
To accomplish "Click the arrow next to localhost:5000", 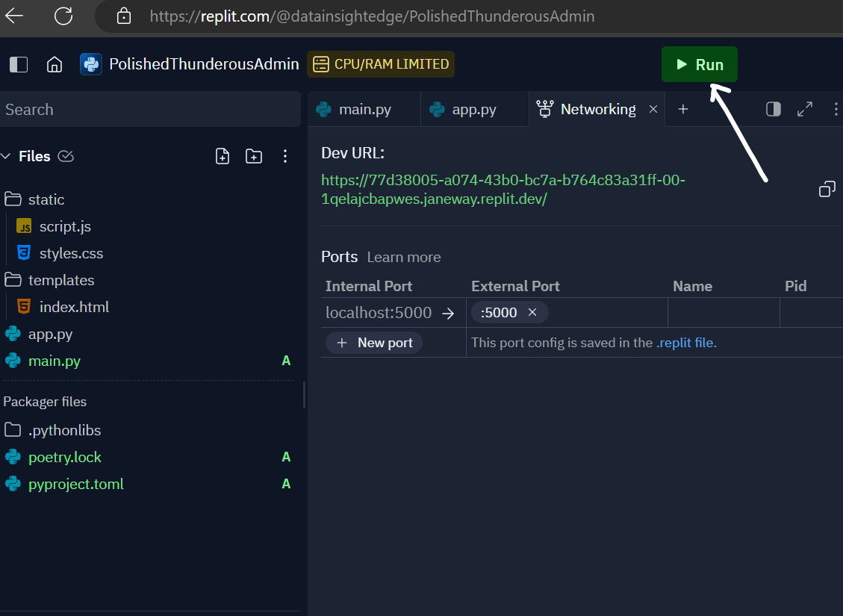I will pos(448,313).
